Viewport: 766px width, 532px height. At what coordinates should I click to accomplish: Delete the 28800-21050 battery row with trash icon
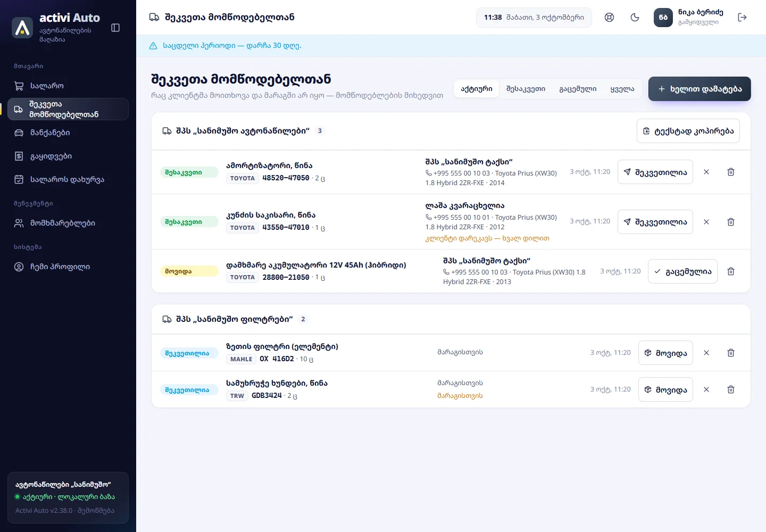point(731,271)
